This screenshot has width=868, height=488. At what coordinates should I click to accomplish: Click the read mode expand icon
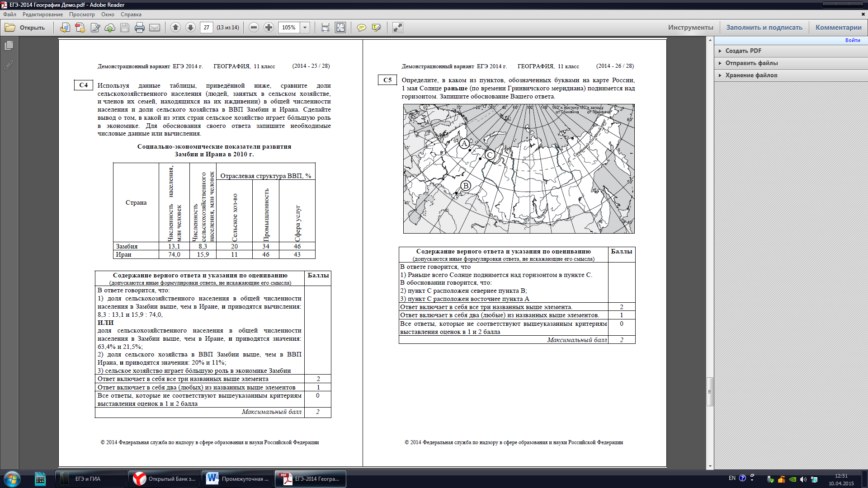coord(398,28)
